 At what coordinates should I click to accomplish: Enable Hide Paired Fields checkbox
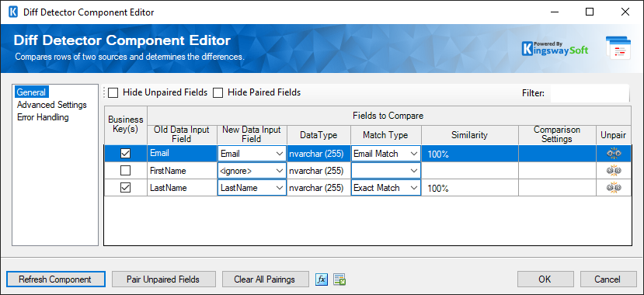click(218, 92)
